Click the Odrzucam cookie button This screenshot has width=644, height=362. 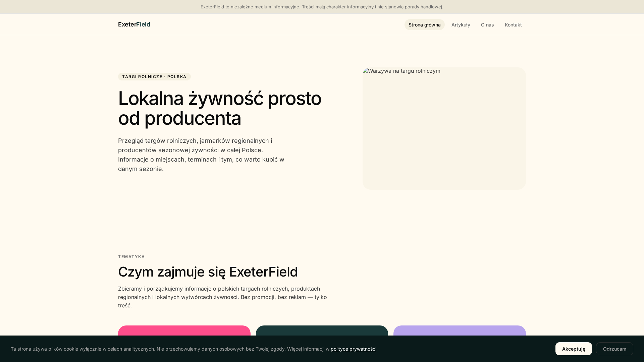[x=614, y=349]
